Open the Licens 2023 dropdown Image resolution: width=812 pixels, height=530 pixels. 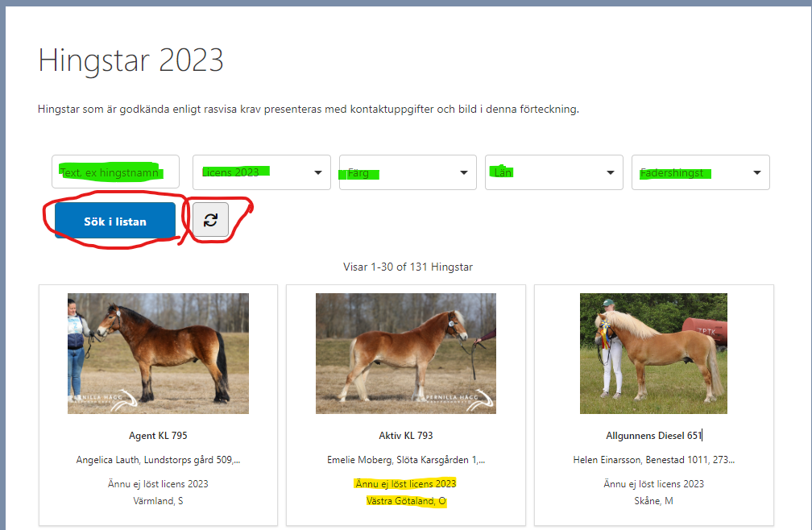(262, 172)
